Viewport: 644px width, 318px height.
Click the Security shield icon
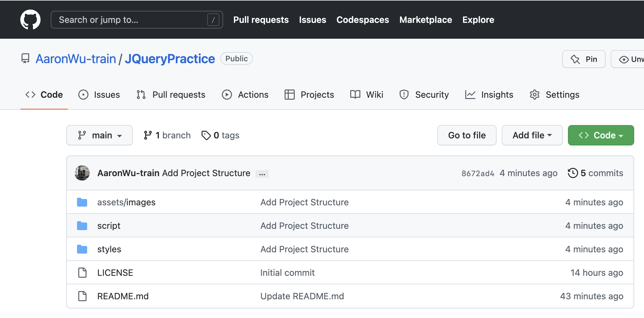pos(404,95)
